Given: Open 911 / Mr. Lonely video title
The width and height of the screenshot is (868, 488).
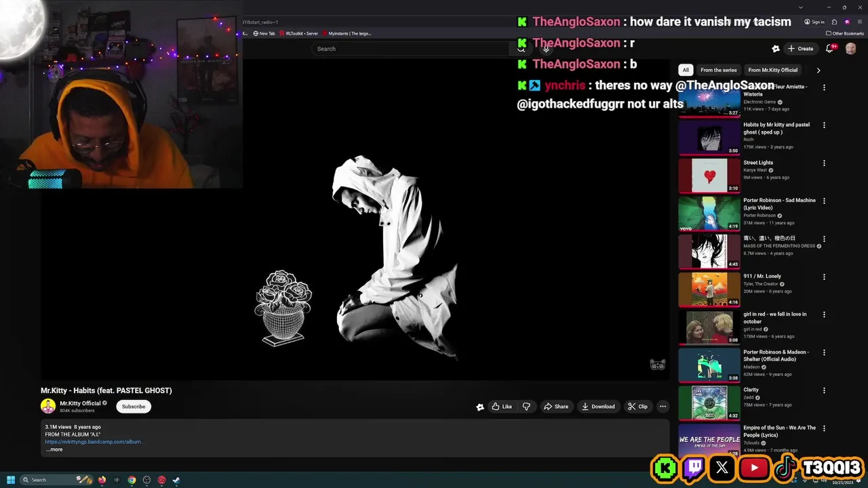Looking at the screenshot, I should 762,276.
